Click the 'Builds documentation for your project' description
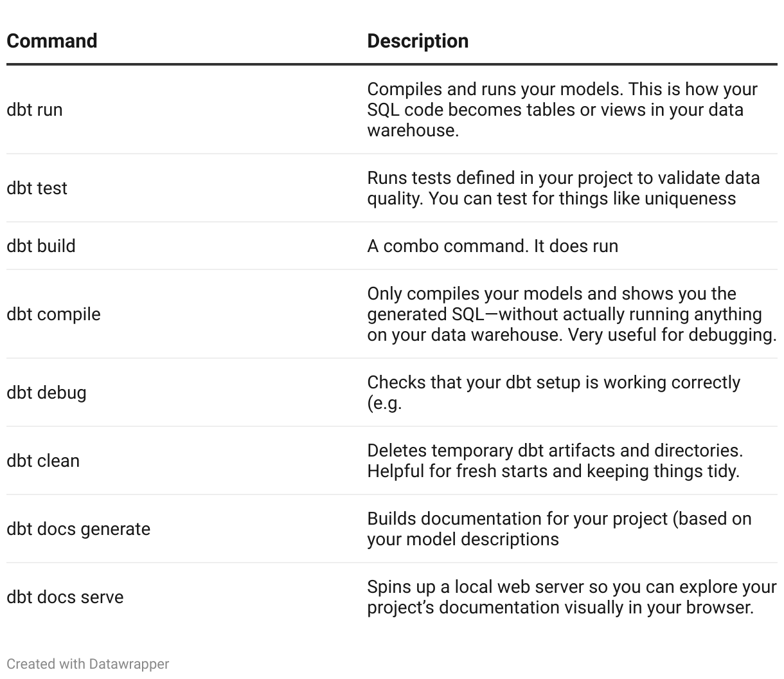This screenshot has width=784, height=679. pyautogui.click(x=559, y=529)
